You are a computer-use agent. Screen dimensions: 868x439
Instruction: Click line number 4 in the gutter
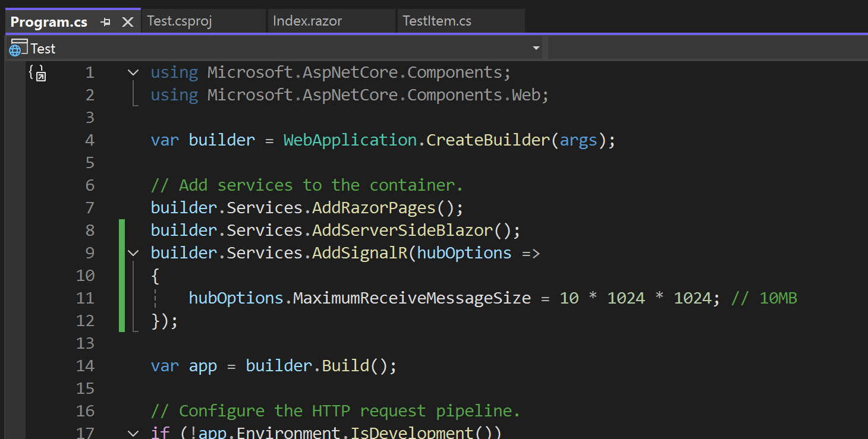(x=90, y=140)
